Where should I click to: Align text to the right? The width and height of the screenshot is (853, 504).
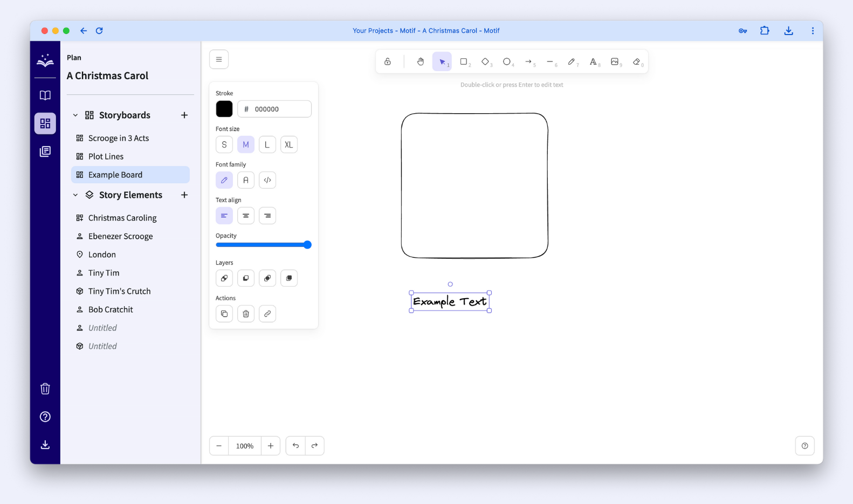click(267, 216)
